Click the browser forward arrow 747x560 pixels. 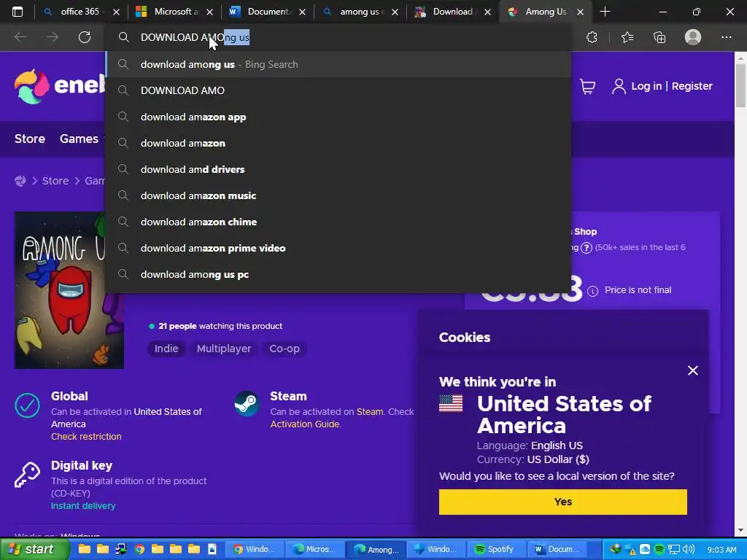(x=53, y=37)
